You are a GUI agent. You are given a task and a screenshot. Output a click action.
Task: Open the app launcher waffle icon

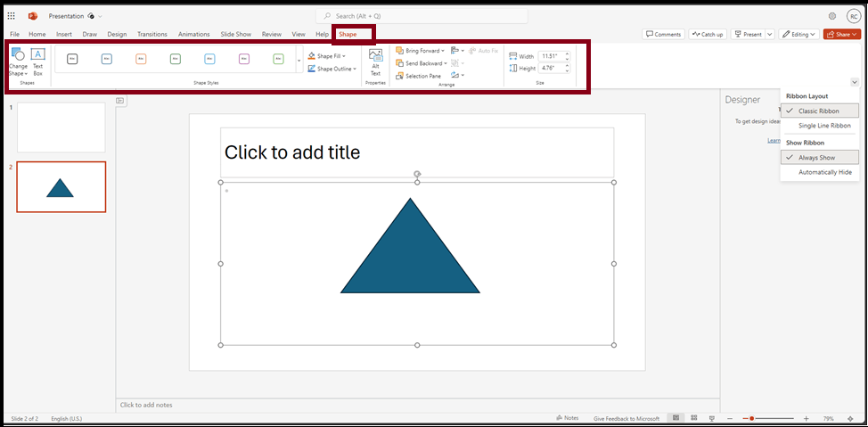[11, 16]
